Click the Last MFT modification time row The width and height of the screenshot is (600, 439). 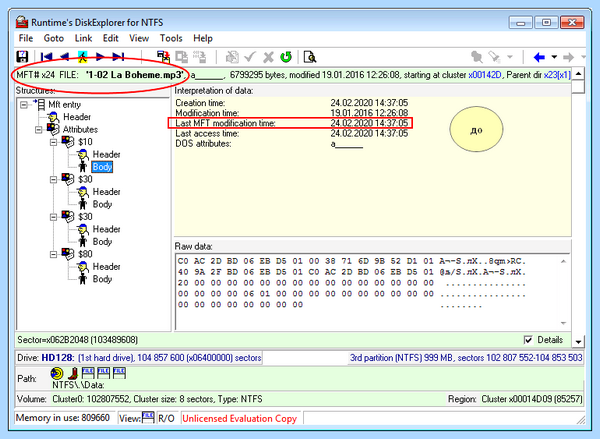(x=292, y=123)
